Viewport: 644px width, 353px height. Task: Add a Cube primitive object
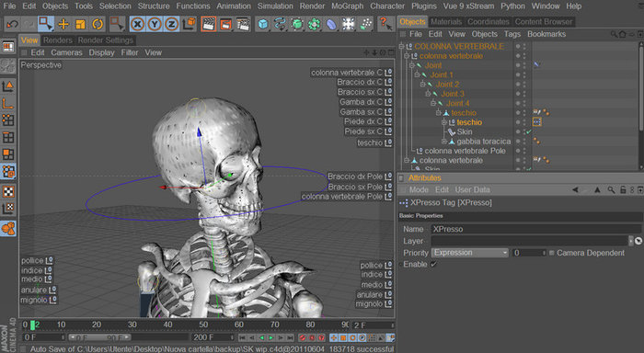263,24
